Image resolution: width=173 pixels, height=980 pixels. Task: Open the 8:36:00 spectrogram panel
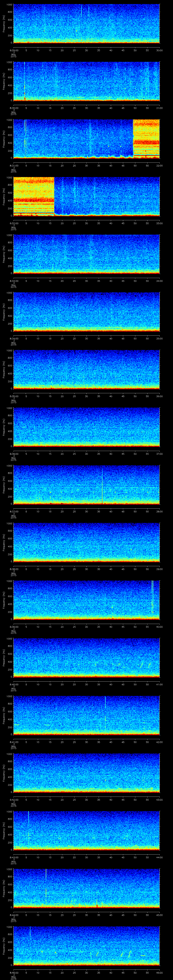click(86, 427)
